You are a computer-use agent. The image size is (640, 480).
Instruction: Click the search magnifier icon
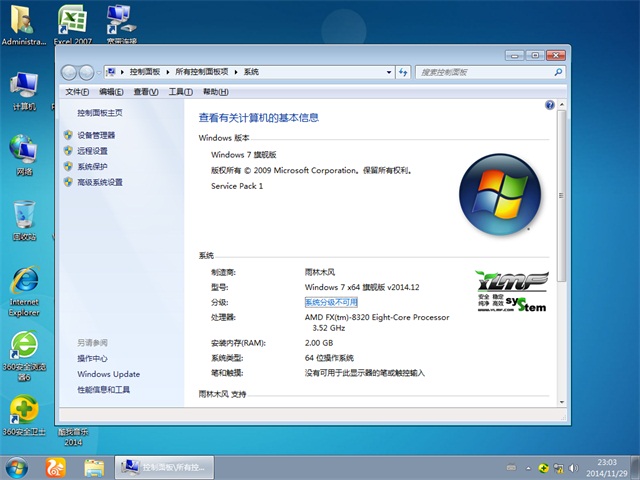click(x=558, y=72)
